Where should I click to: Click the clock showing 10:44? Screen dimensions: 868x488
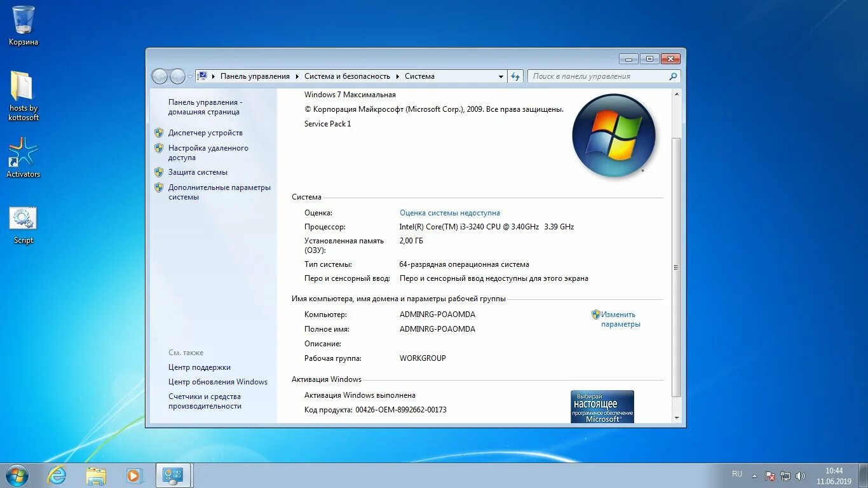click(x=834, y=471)
